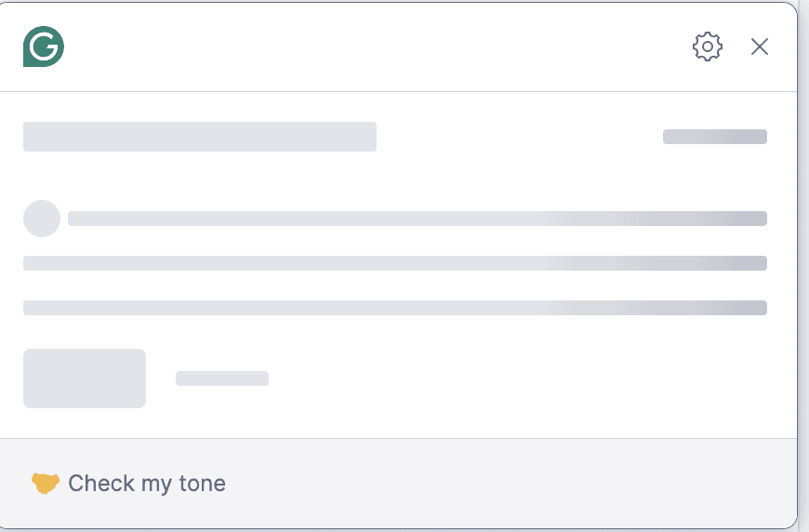Click the loading line beside the circle

(x=417, y=219)
